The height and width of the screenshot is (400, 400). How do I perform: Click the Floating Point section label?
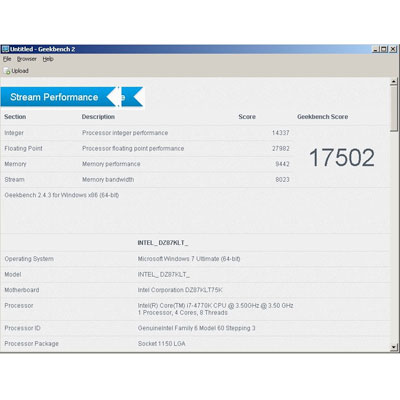coord(23,148)
